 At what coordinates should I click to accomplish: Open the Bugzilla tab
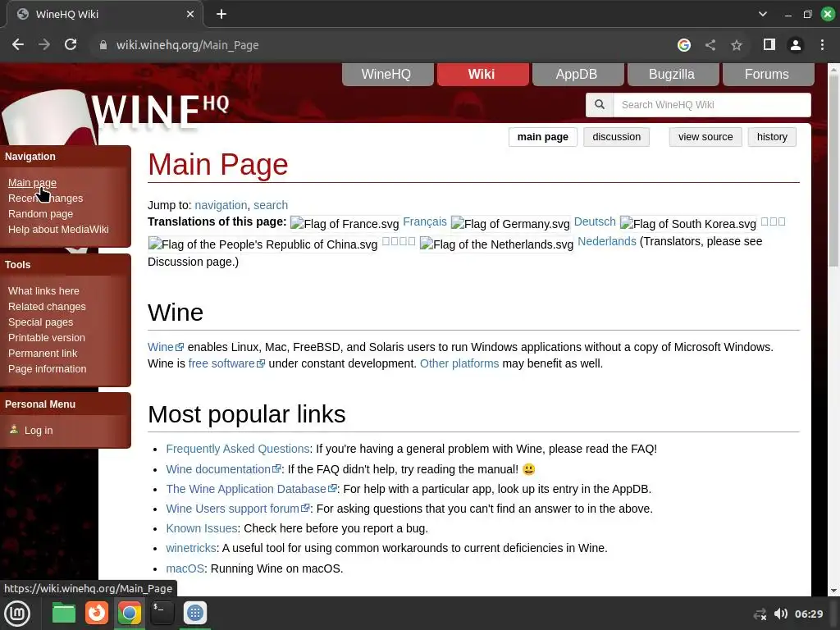click(673, 74)
